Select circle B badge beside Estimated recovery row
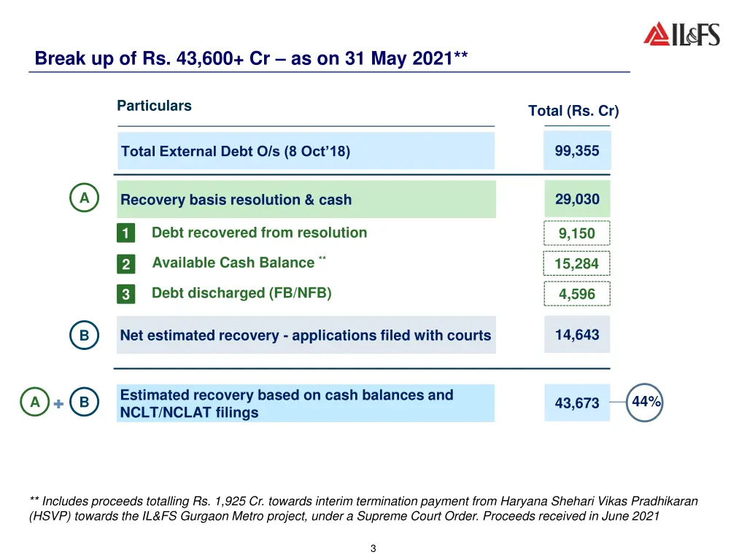This screenshot has width=747, height=560. click(85, 402)
